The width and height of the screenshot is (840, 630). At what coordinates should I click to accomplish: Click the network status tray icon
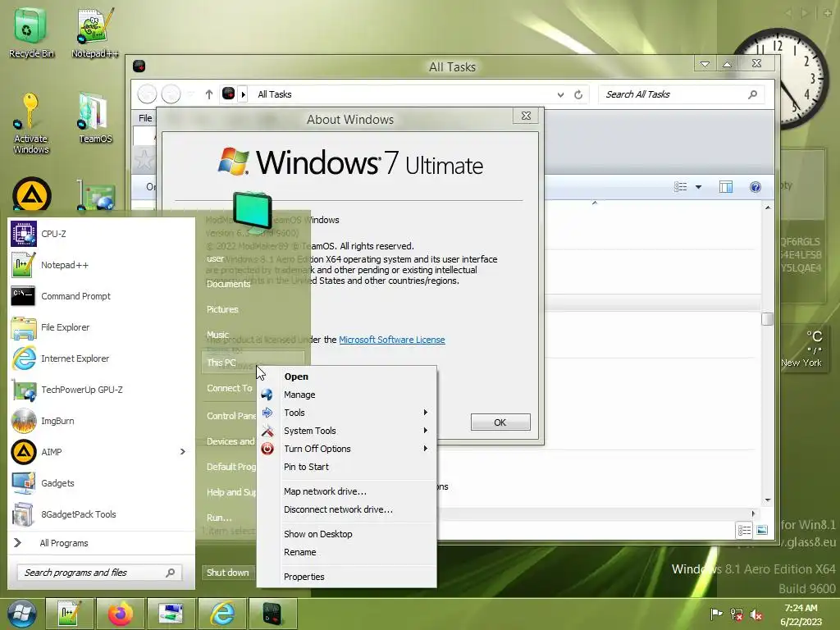click(x=737, y=614)
